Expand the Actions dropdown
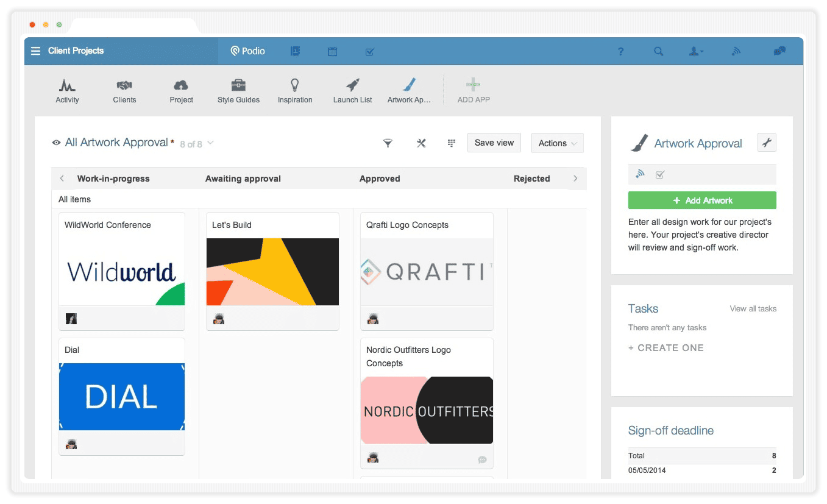The width and height of the screenshot is (827, 504). coord(558,143)
